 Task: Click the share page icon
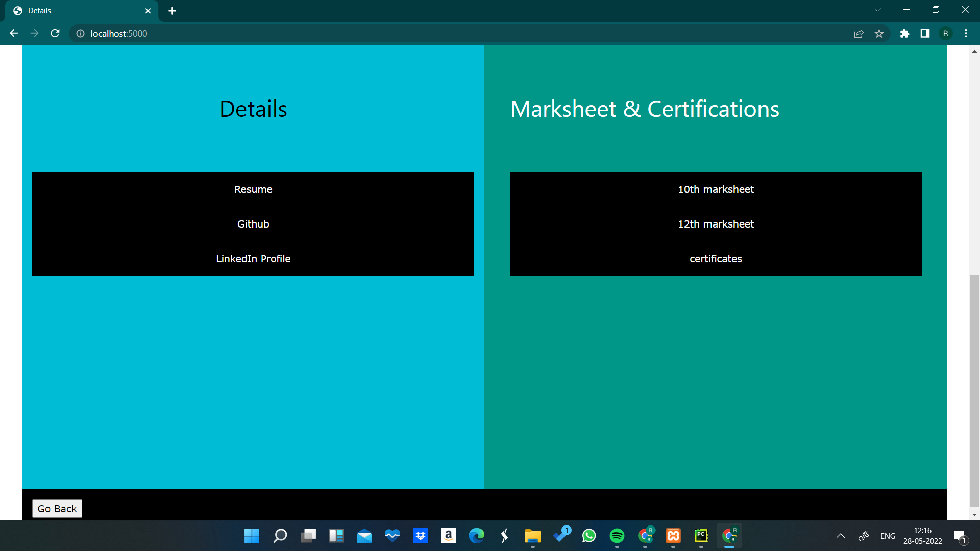859,33
